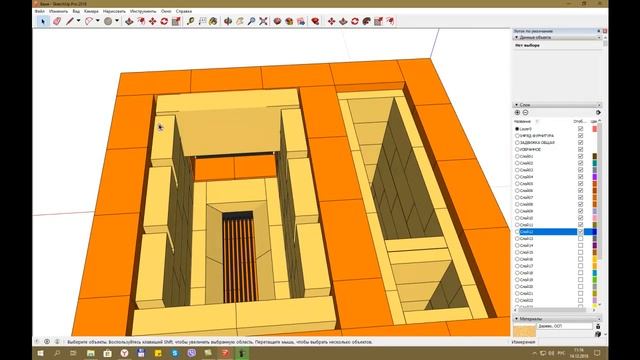Open dropdown arrow next to Line tool
The image size is (640, 360).
coord(78,21)
